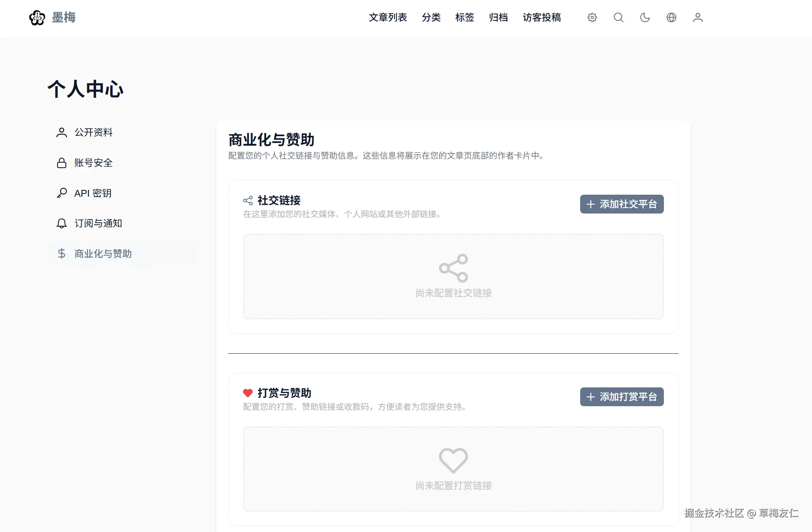The image size is (812, 532).
Task: Toggle dark mode with moon icon
Action: click(645, 18)
